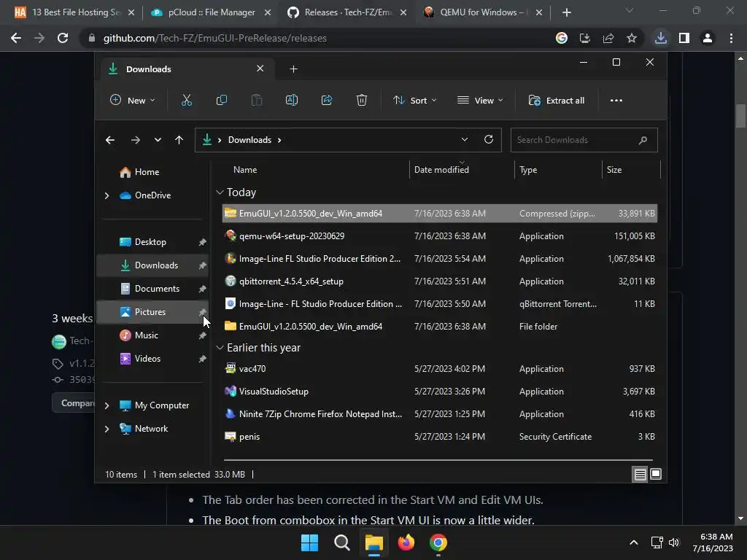Switch to Large icons view in status bar

point(656,474)
